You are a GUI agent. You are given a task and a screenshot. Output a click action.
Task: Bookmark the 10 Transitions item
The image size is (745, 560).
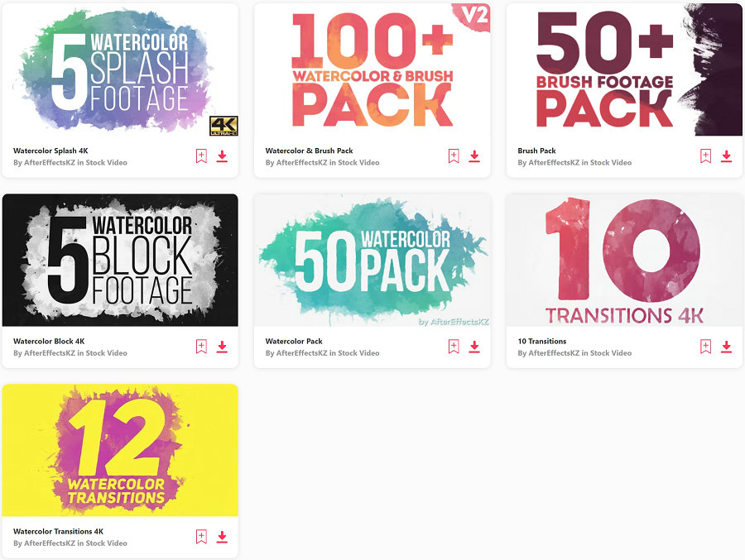[x=705, y=347]
